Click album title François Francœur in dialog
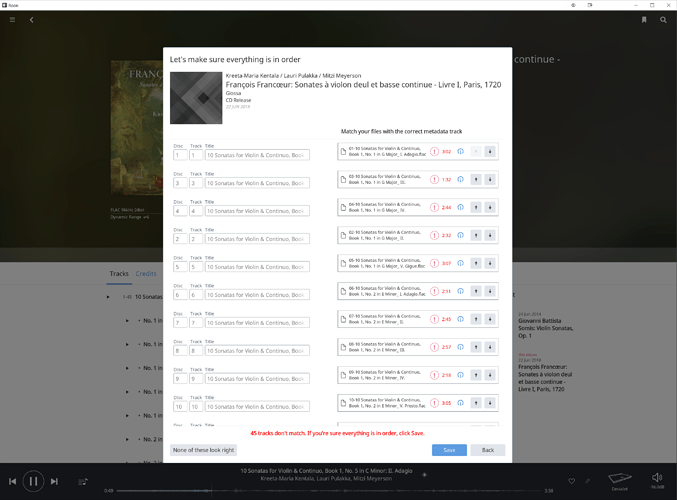Image resolution: width=677 pixels, height=500 pixels. tap(363, 85)
